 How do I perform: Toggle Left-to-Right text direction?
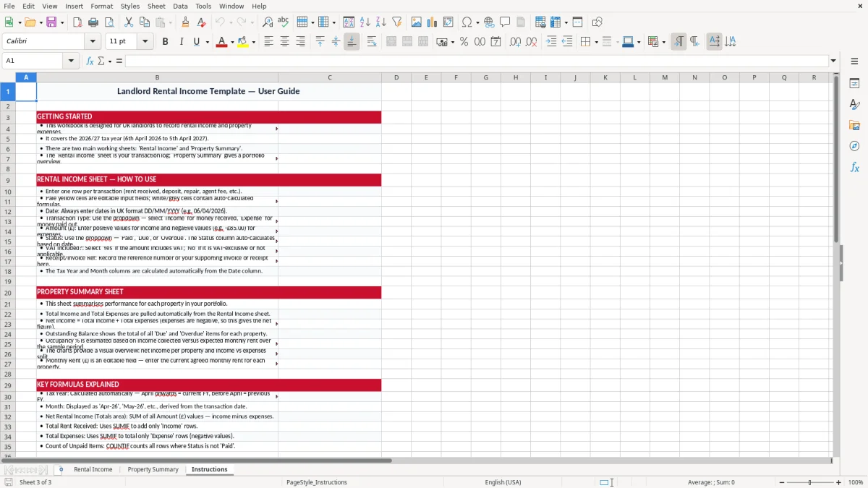coord(678,42)
